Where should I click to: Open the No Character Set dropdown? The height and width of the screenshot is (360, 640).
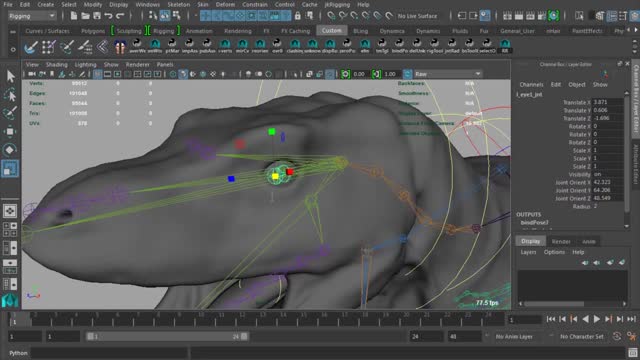pos(582,337)
